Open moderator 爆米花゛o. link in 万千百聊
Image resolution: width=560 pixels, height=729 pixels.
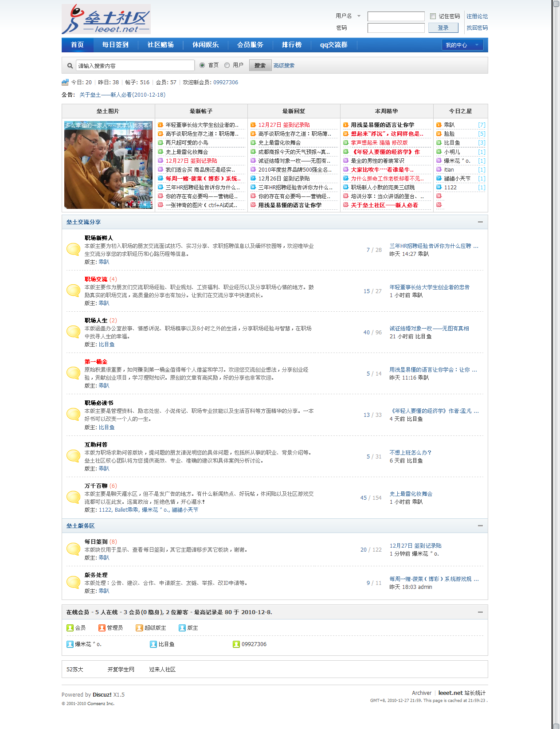(156, 510)
